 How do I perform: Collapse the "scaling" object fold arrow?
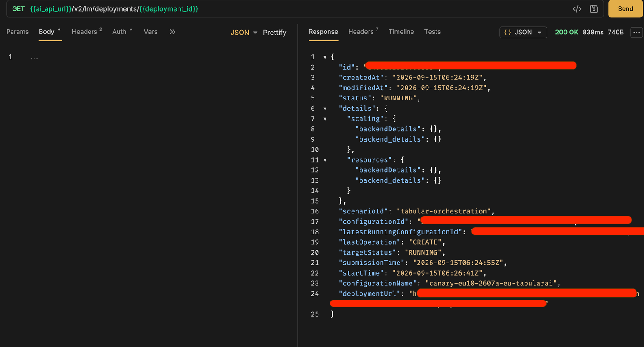tap(325, 119)
